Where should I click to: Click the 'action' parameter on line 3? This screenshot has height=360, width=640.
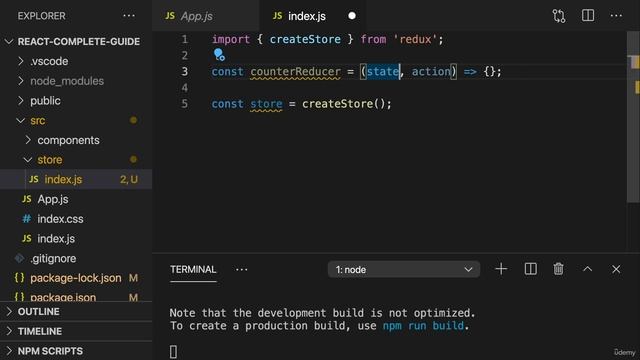coord(431,71)
